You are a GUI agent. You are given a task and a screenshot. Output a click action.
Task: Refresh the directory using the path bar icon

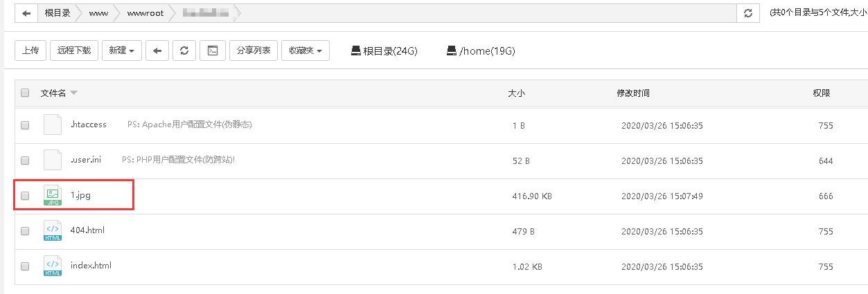click(x=747, y=13)
